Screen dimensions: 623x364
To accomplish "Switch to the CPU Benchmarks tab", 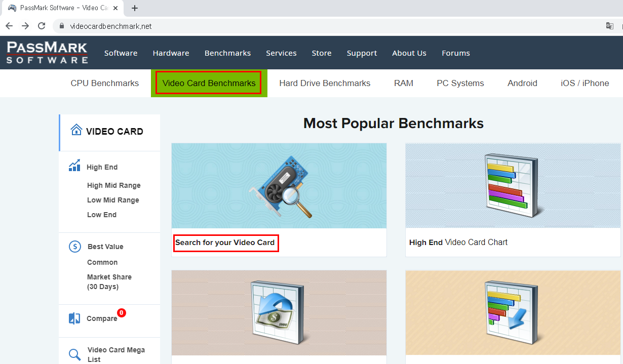I will [x=105, y=83].
